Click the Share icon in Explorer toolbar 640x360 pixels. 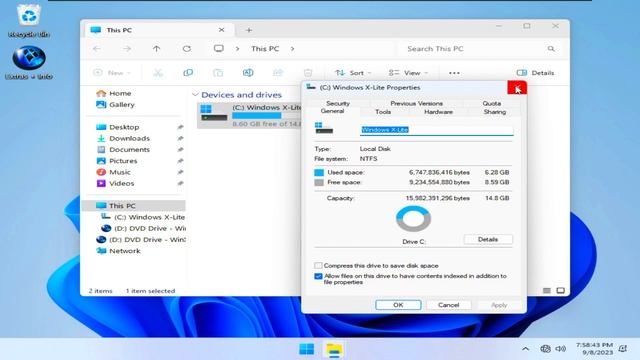tap(278, 73)
